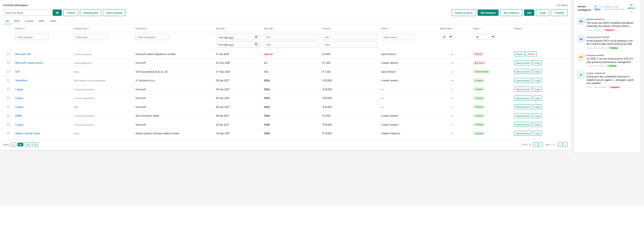Tick the eQMS row checkbox
This screenshot has height=229, width=644.
point(8,116)
